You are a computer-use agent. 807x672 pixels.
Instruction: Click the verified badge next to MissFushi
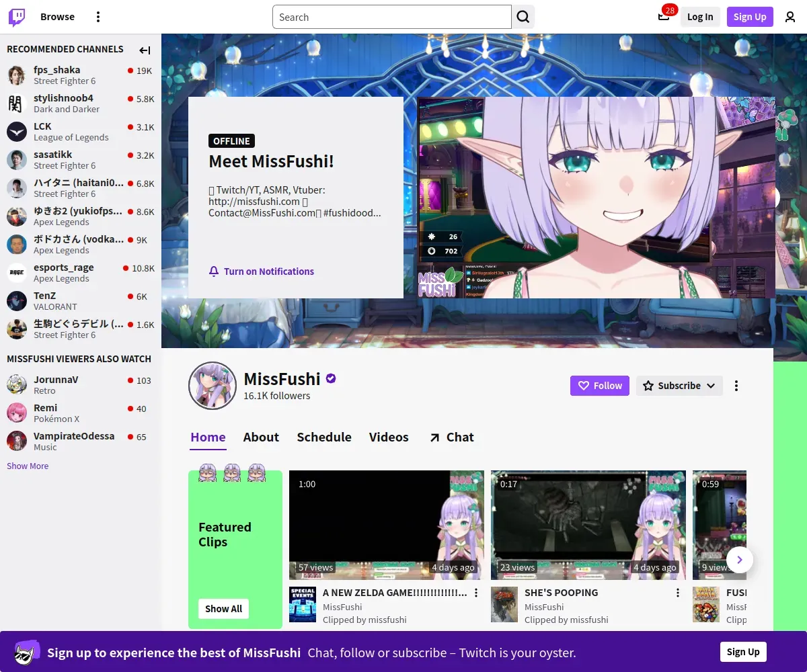pyautogui.click(x=331, y=378)
